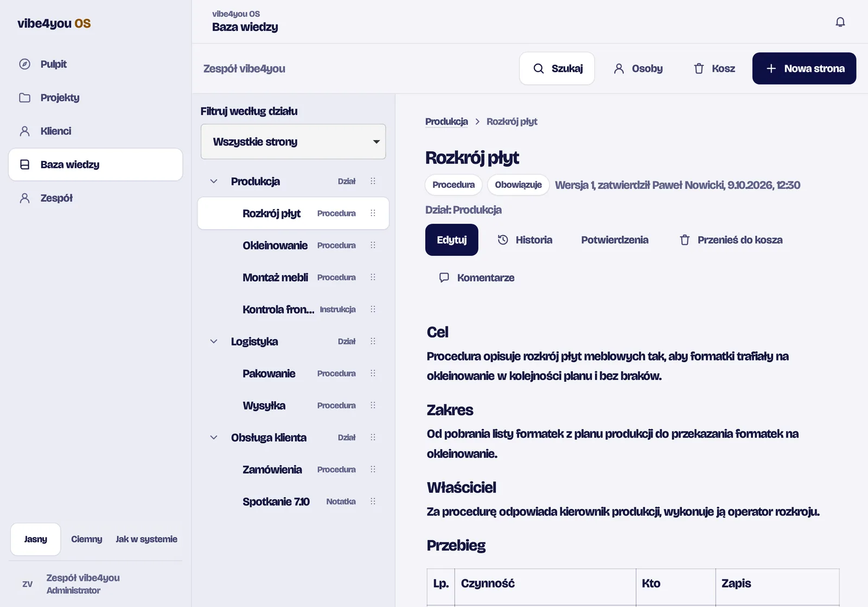The image size is (868, 607).
Task: Collapse the Obsługa klienta section chevron
Action: [x=214, y=438]
